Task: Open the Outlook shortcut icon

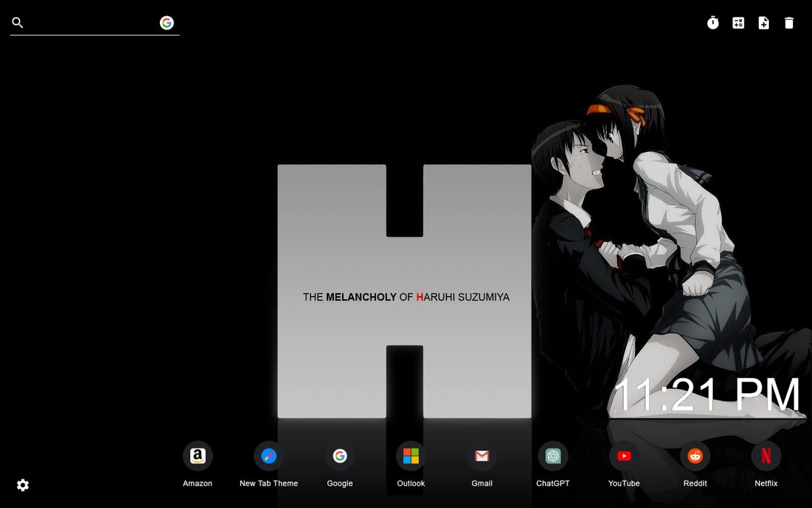Action: [411, 456]
